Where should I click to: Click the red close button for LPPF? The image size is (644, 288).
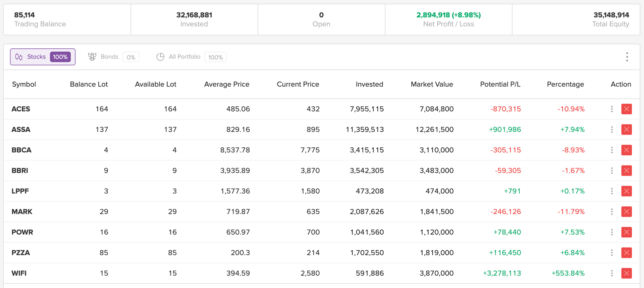(626, 191)
